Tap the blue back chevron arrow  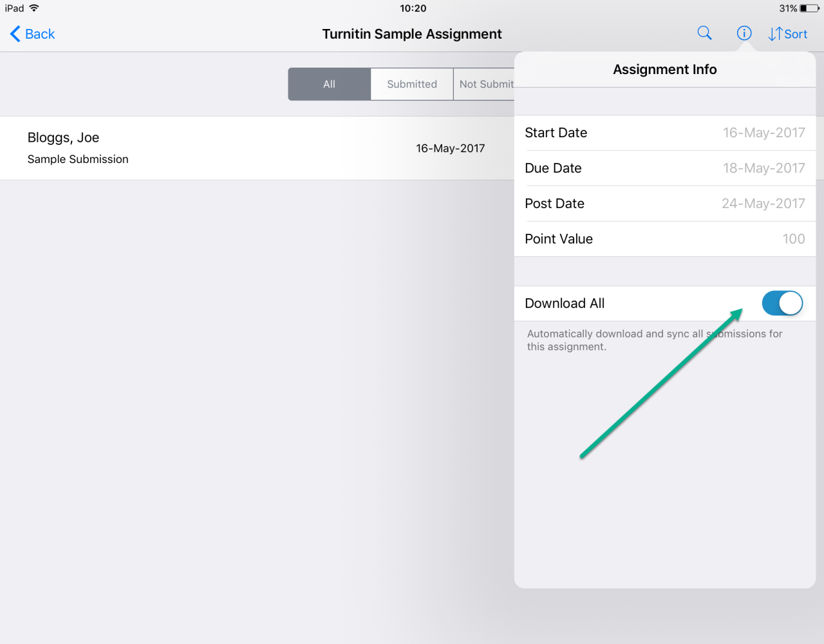(x=15, y=34)
